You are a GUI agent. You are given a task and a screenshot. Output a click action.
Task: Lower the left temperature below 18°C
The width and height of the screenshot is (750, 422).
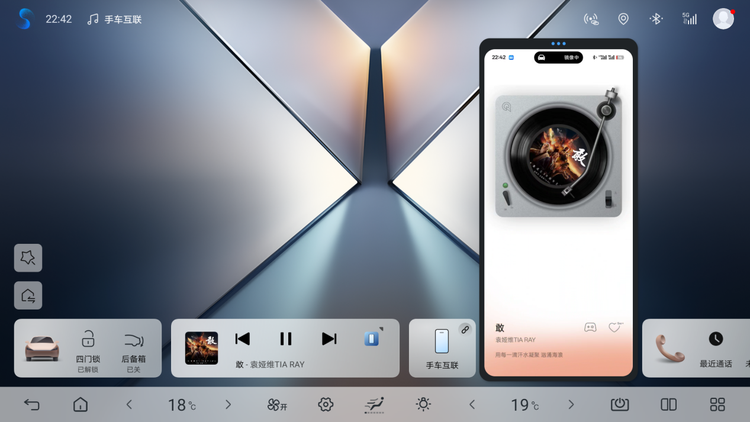tap(129, 404)
